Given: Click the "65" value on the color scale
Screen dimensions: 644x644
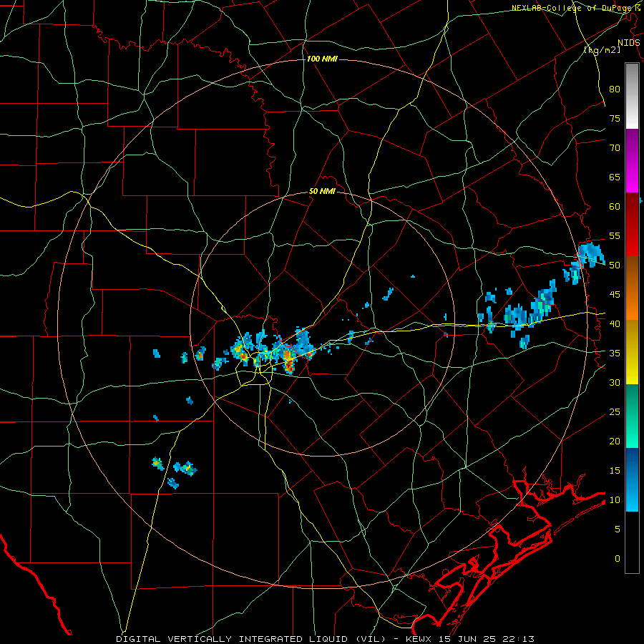Looking at the screenshot, I should pos(615,177).
